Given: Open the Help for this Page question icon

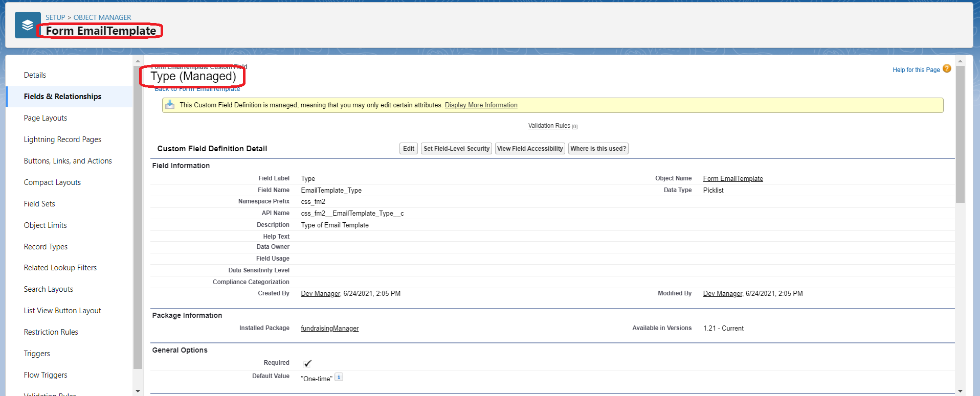Looking at the screenshot, I should tap(947, 69).
